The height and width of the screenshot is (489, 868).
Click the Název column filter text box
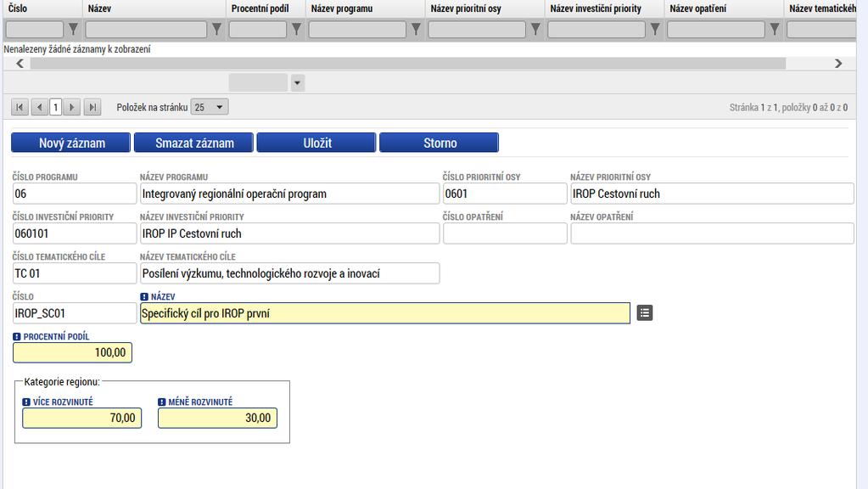[146, 30]
